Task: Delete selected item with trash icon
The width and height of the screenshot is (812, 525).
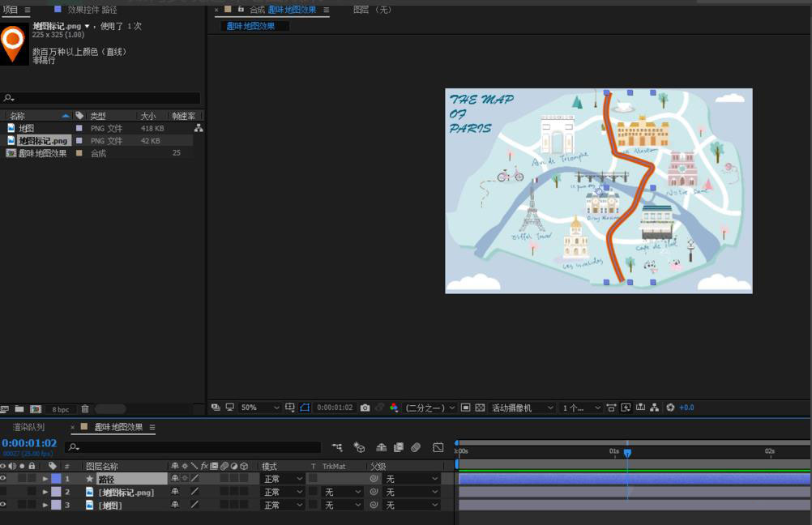Action: pos(85,409)
